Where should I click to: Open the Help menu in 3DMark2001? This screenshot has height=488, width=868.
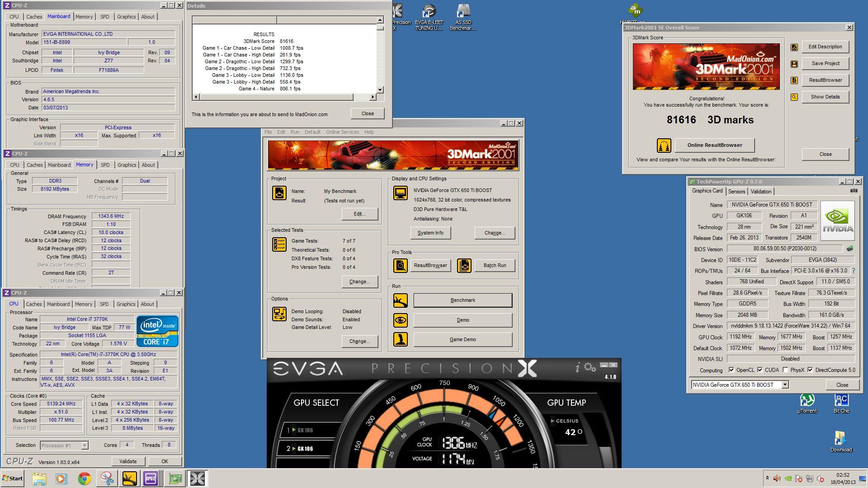[369, 132]
